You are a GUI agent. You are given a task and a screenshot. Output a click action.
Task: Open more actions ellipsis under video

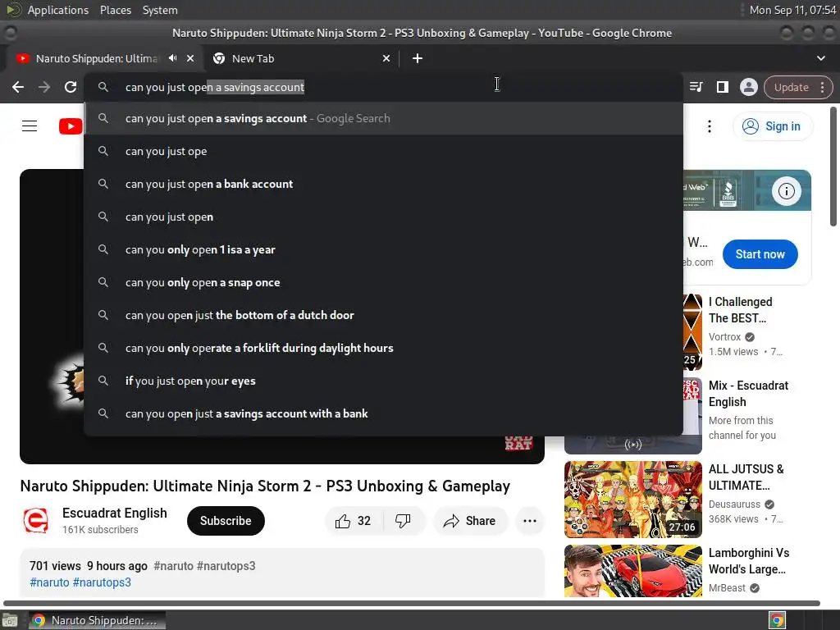click(x=529, y=521)
